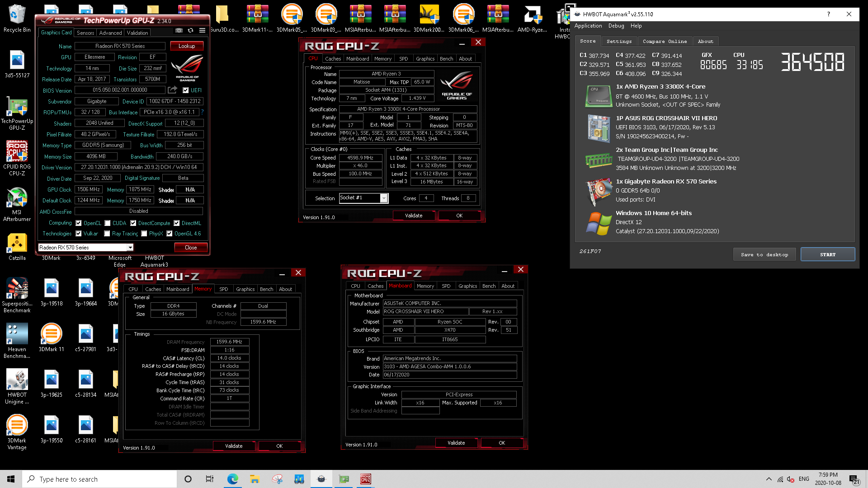Toggle the Vulkan checkbox
Image resolution: width=868 pixels, height=488 pixels.
point(79,234)
